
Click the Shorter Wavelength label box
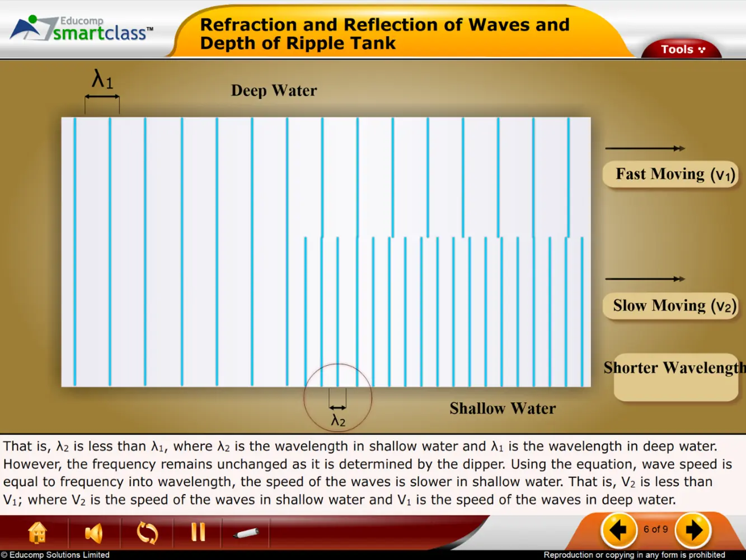pos(675,377)
